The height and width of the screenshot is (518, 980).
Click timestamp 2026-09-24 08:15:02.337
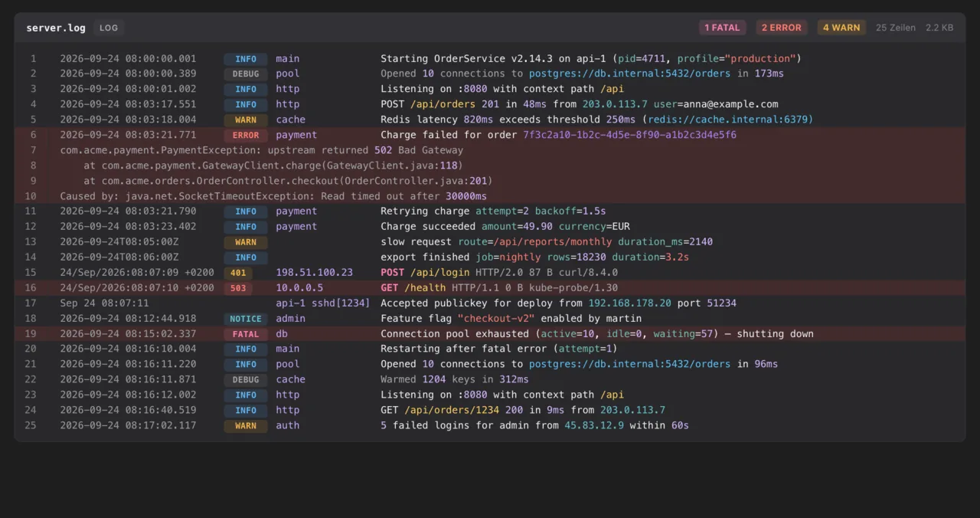(128, 334)
